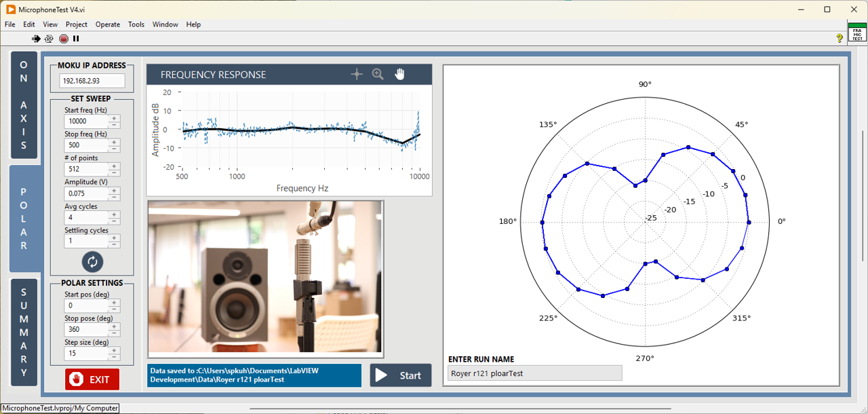The width and height of the screenshot is (868, 414).
Task: Decrease the Stop freq value with minus
Action: [114, 149]
